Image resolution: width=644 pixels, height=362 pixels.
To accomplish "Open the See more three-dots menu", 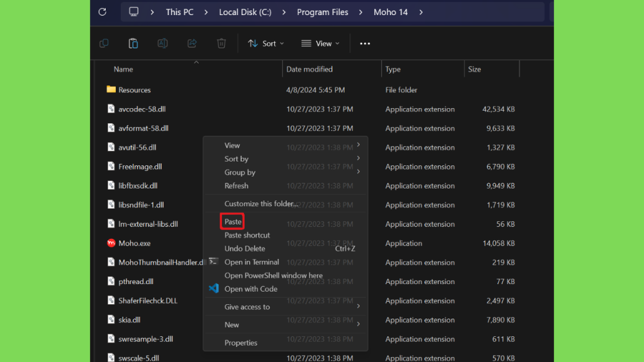I will [x=365, y=43].
